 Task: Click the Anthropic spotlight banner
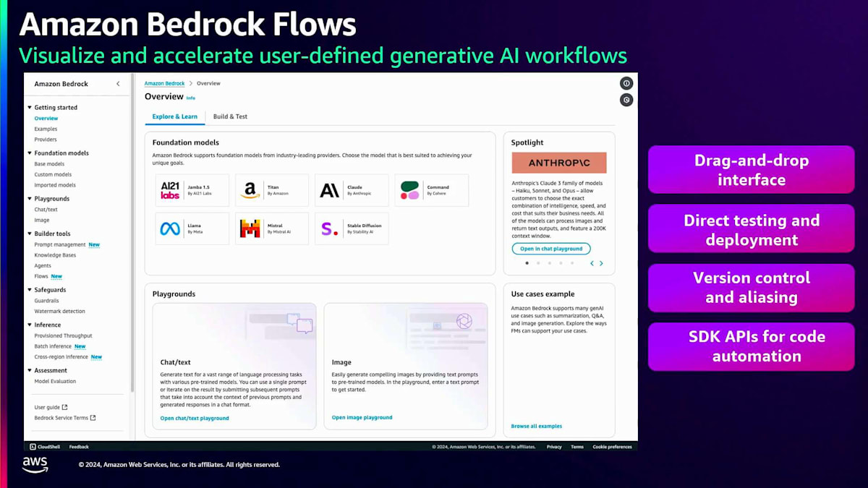click(x=559, y=163)
